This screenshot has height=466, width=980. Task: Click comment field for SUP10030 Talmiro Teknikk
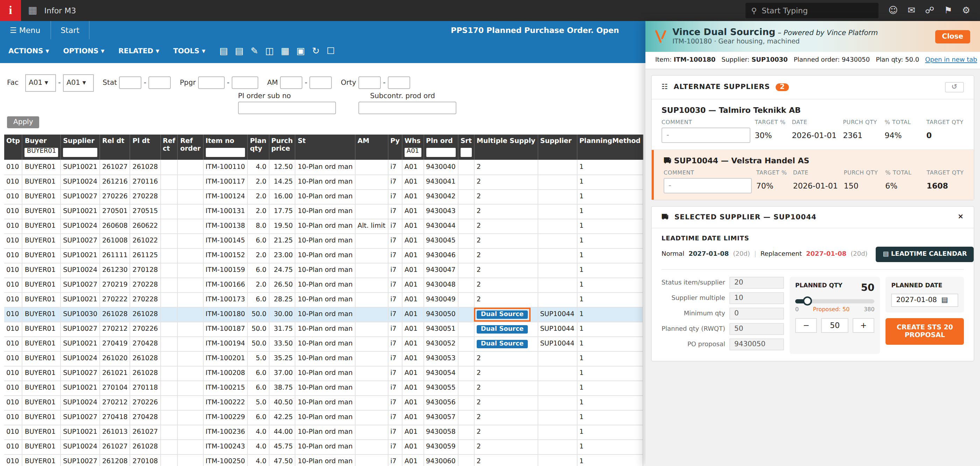pos(706,135)
